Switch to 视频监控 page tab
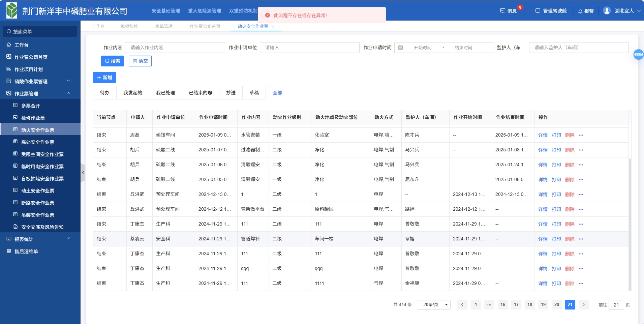 [x=129, y=26]
